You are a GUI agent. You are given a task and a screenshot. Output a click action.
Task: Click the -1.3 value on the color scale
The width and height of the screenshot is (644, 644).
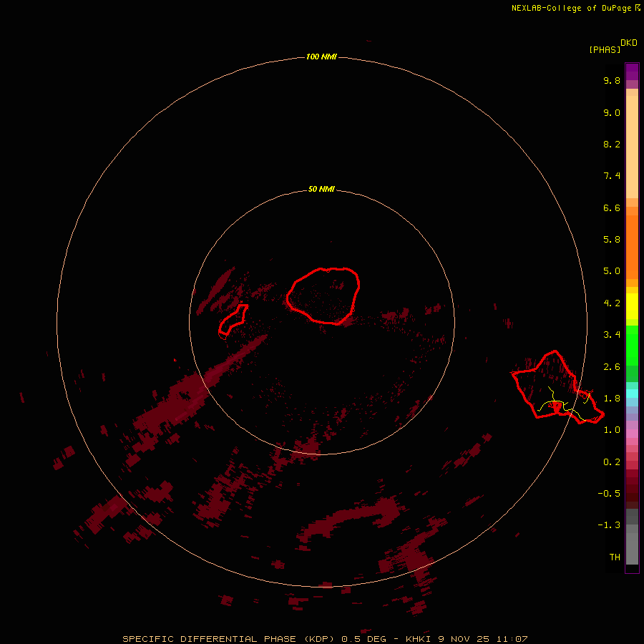609,525
